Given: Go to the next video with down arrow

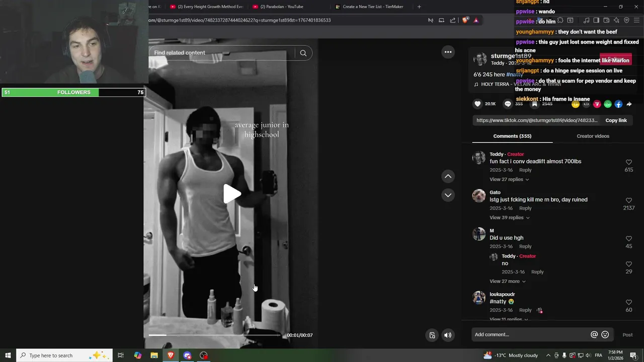Looking at the screenshot, I should (x=448, y=195).
